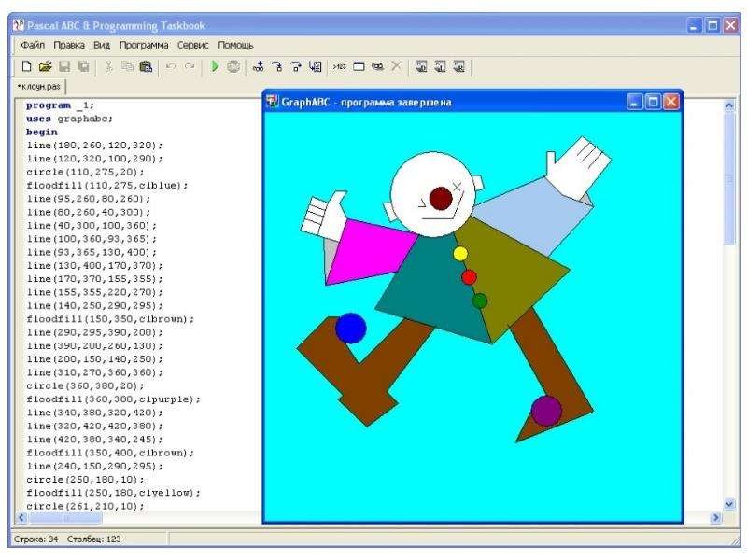Click the 'uses graphabc;' code line
The width and height of the screenshot is (747, 560).
pos(69,119)
